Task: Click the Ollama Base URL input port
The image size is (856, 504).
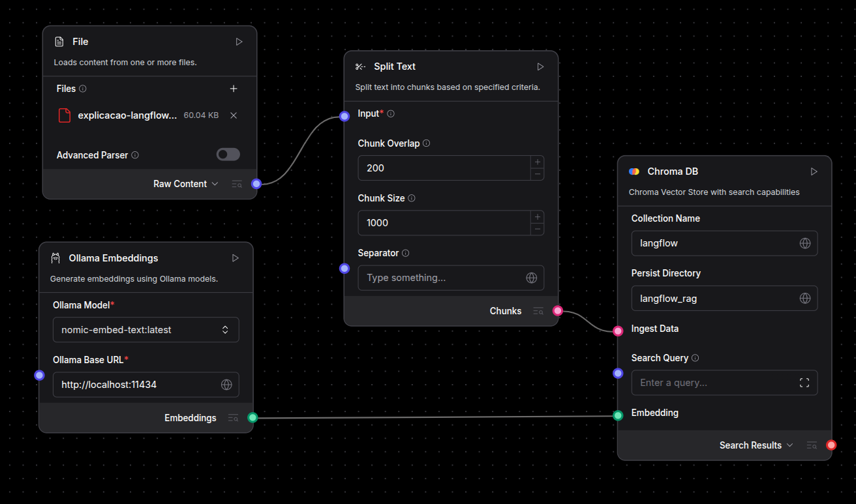Action: 39,375
